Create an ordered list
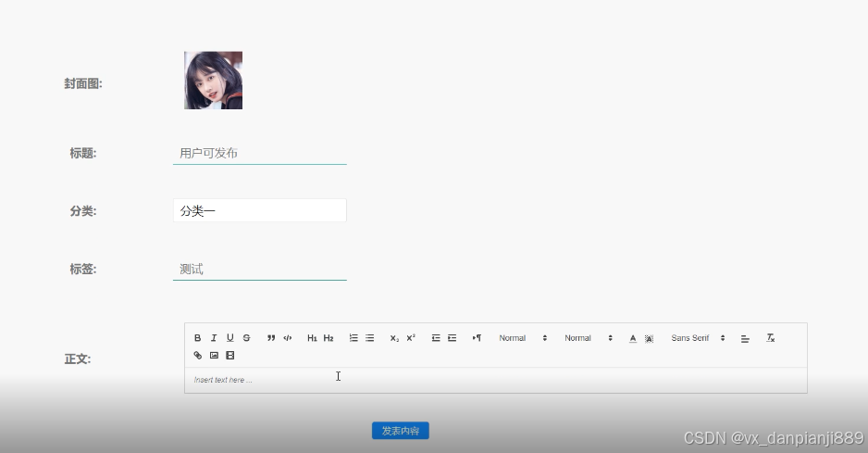Viewport: 868px width, 453px height. pyautogui.click(x=353, y=338)
